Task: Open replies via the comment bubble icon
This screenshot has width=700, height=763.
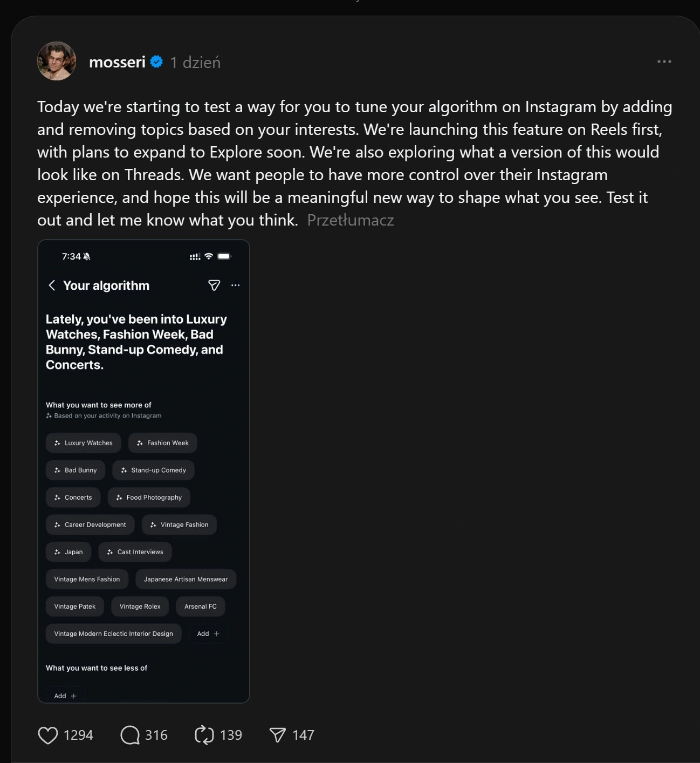Action: [130, 735]
